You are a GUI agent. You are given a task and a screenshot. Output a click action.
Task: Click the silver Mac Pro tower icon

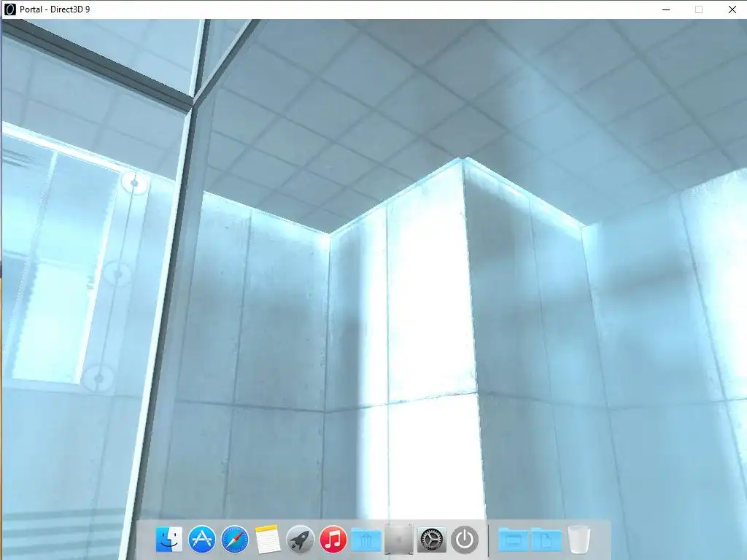pyautogui.click(x=399, y=540)
